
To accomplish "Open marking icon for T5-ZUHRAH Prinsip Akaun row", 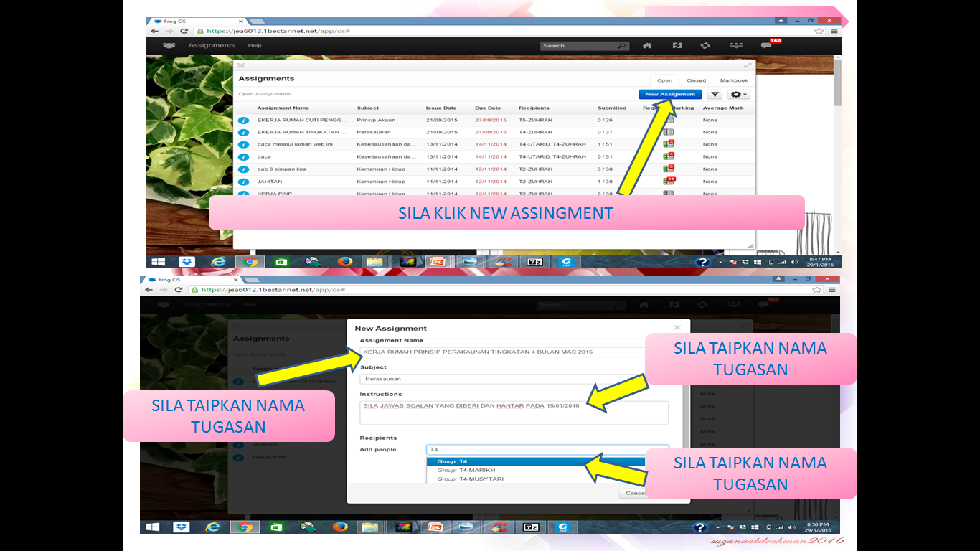I will 669,121.
